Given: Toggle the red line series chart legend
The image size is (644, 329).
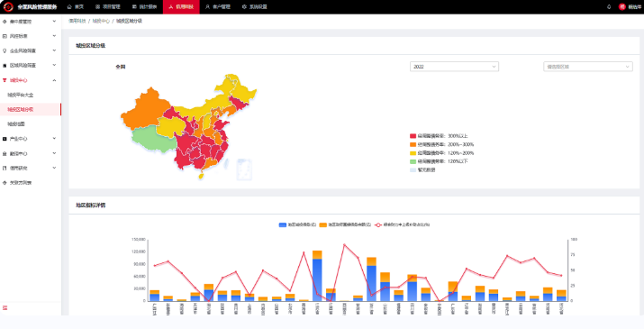Looking at the screenshot, I should tap(402, 225).
